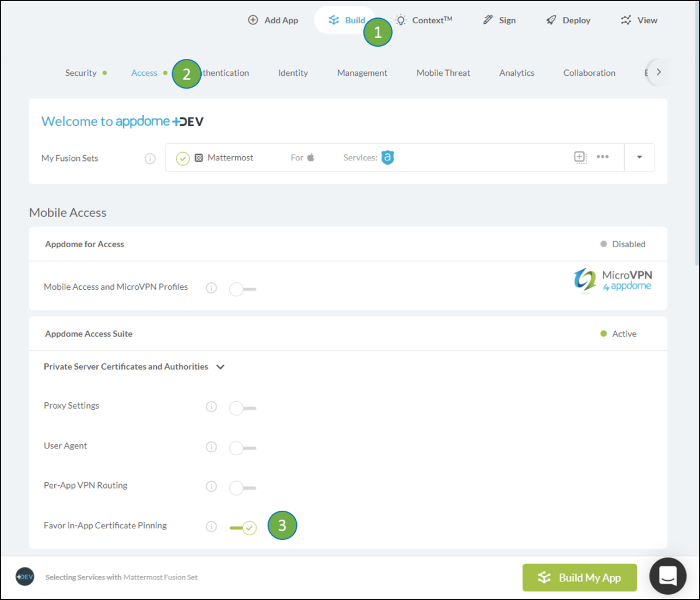This screenshot has height=600, width=700.
Task: Open the Mattermost Fusion Set dropdown arrow
Action: (x=639, y=157)
